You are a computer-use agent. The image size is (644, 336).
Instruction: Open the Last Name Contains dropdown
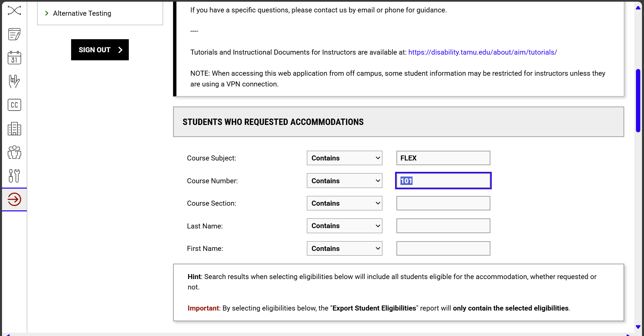click(x=344, y=226)
